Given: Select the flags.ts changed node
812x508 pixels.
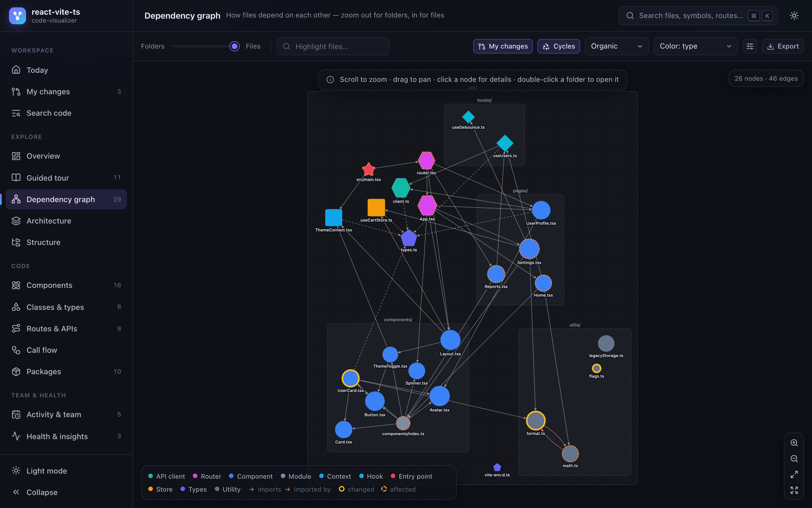Looking at the screenshot, I should click(596, 368).
